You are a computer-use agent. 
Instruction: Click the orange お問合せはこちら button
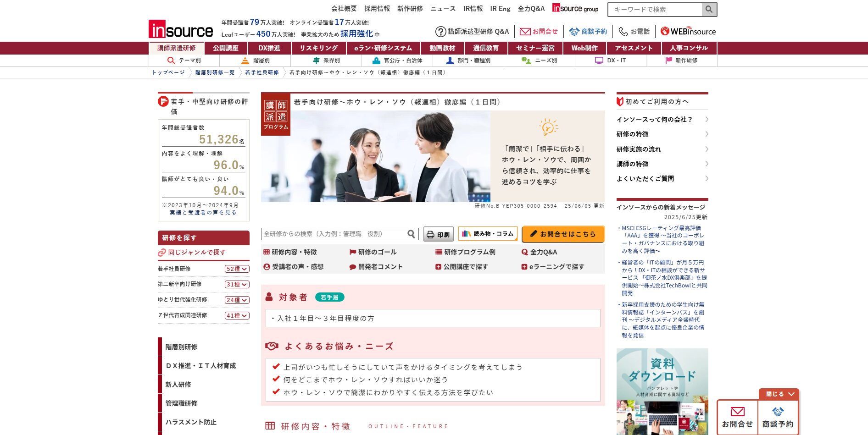[x=562, y=234]
